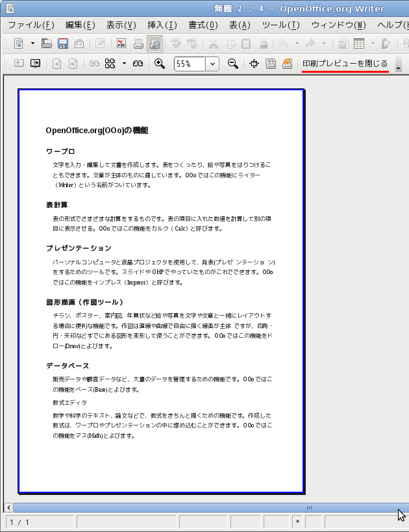Click the Open file folder icon
Screen dimensions: 409x532
tap(47, 44)
